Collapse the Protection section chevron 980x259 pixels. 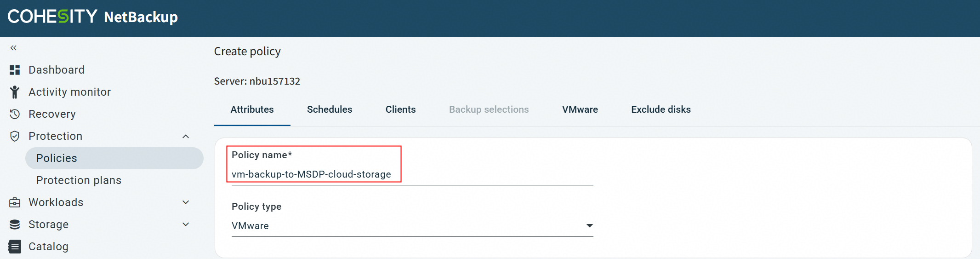186,136
